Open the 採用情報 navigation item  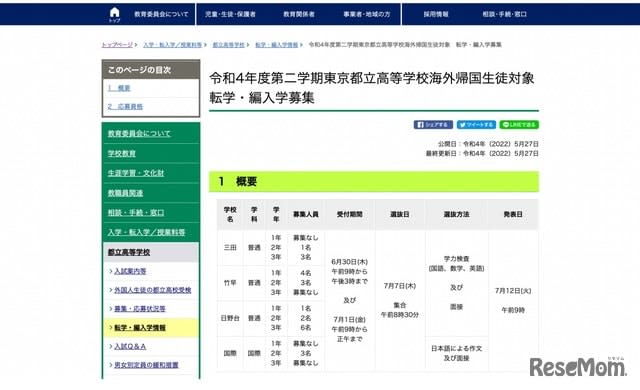(436, 14)
